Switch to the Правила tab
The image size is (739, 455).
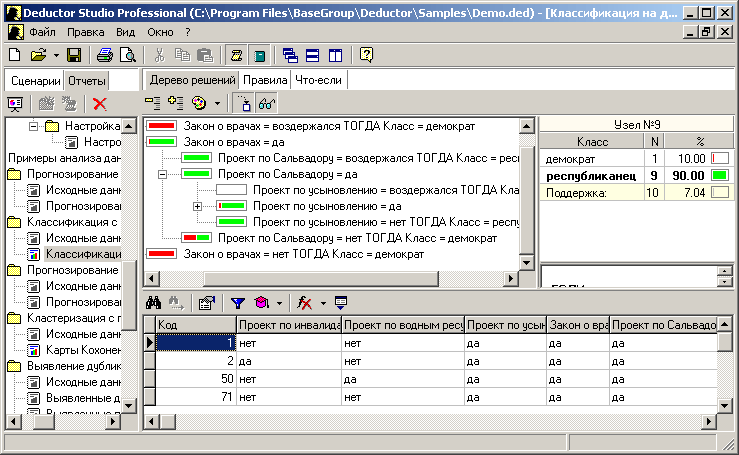click(266, 80)
